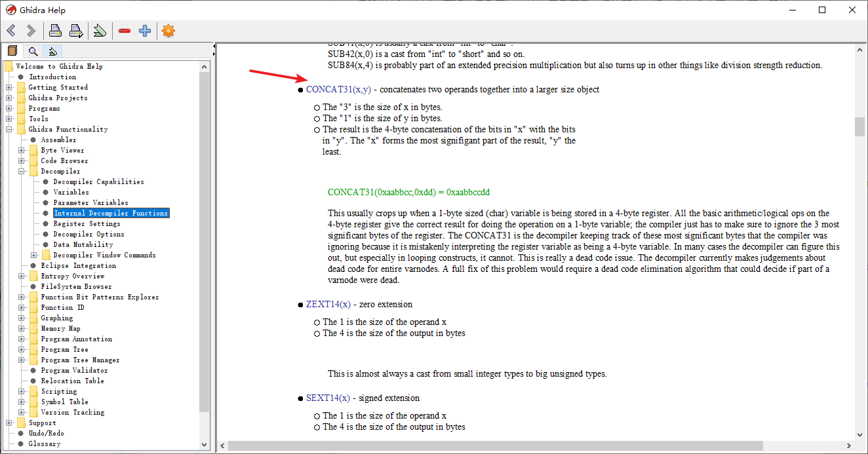
Task: Click the navigation tree scroll-up arrow
Action: 204,66
